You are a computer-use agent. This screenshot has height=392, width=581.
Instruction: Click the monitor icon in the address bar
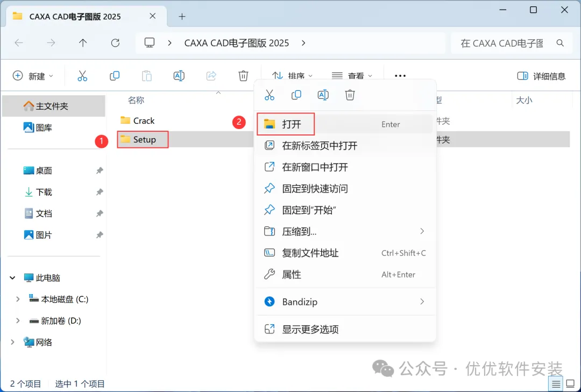[x=150, y=43]
